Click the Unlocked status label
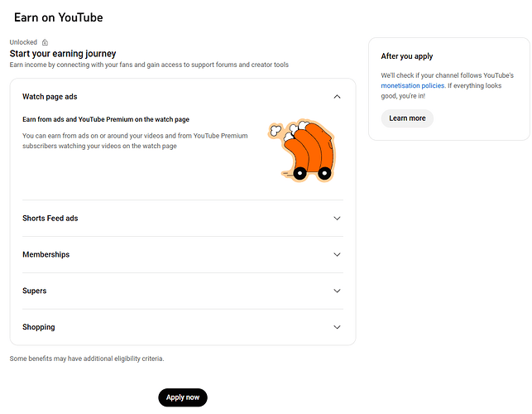Viewport: 532px width, 414px height. (23, 42)
